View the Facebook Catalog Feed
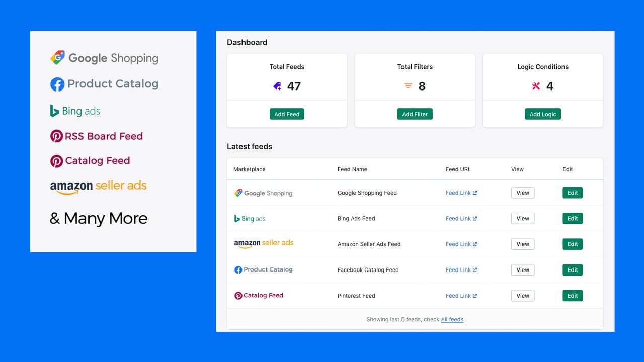The image size is (644, 362). 523,269
